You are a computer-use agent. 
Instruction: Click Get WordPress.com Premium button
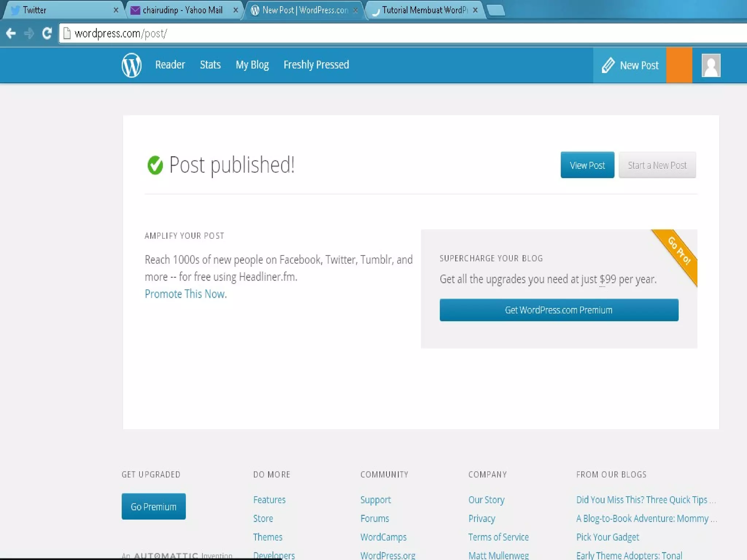click(559, 310)
